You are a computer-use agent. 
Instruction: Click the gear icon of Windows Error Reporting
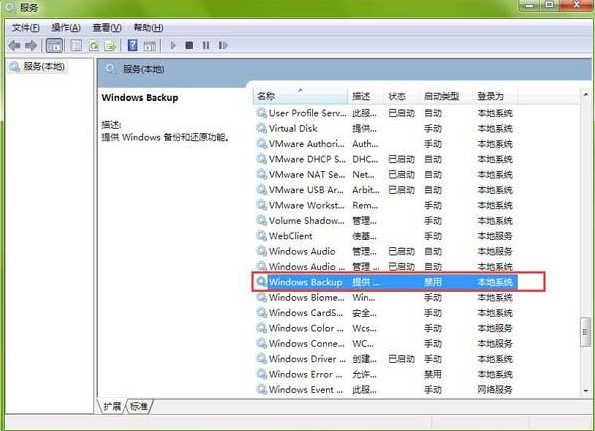[x=261, y=374]
